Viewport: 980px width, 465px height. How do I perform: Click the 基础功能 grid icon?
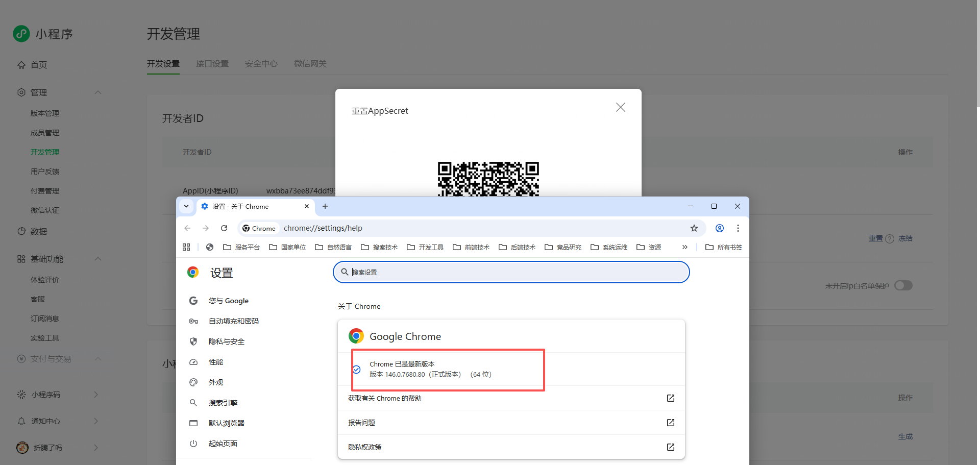[21, 259]
